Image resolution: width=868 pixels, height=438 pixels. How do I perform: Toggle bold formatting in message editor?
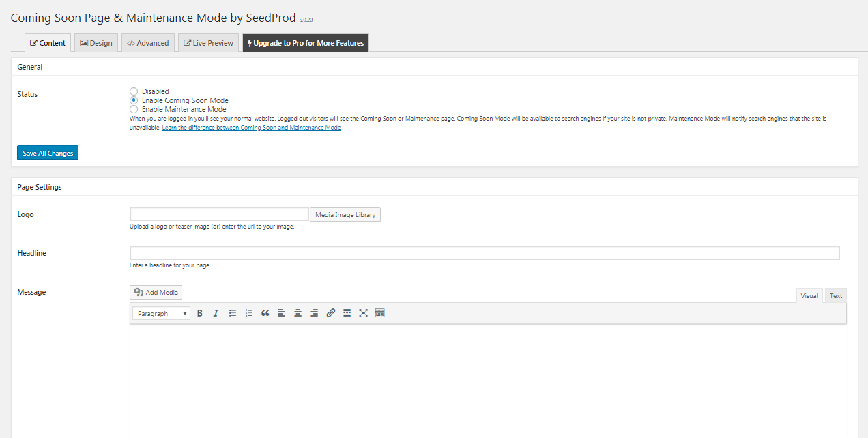(x=200, y=313)
